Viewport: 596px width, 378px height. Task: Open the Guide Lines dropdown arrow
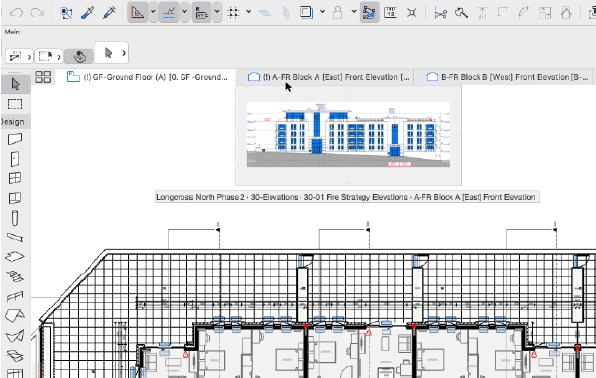click(x=153, y=12)
